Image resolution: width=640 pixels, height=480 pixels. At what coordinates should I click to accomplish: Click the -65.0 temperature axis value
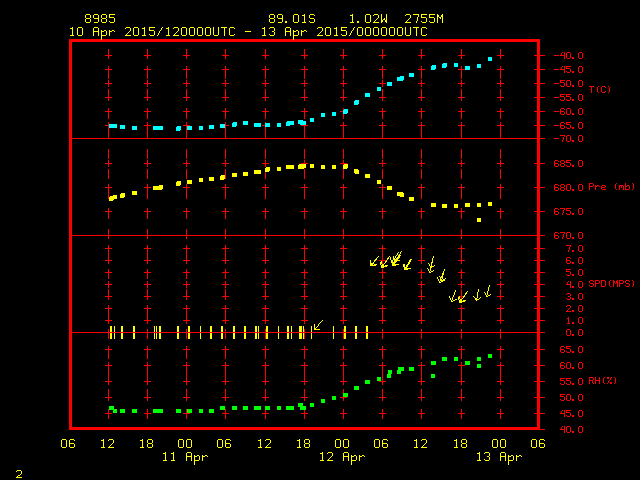(x=568, y=125)
